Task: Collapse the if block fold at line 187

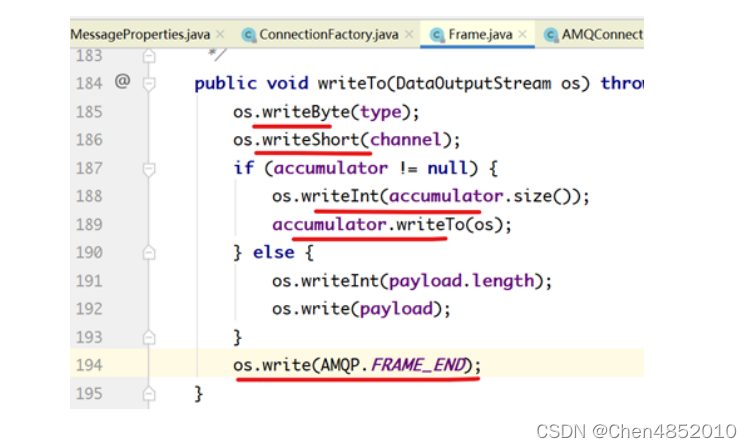Action: [x=149, y=169]
